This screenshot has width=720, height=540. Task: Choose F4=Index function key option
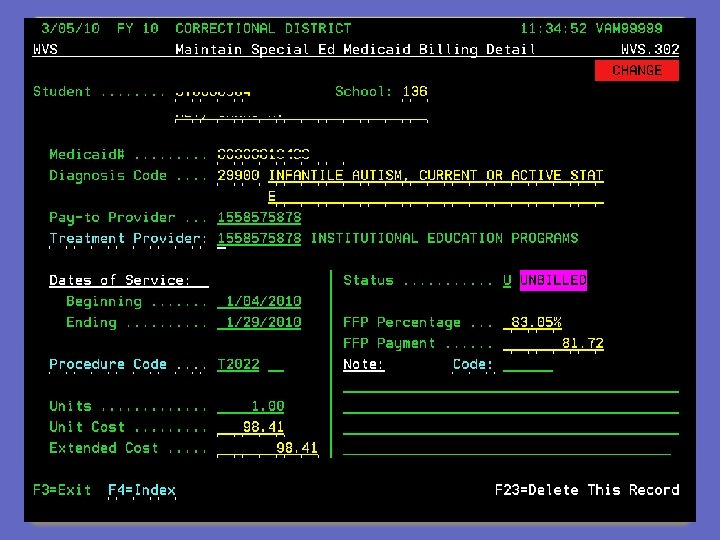pos(142,490)
